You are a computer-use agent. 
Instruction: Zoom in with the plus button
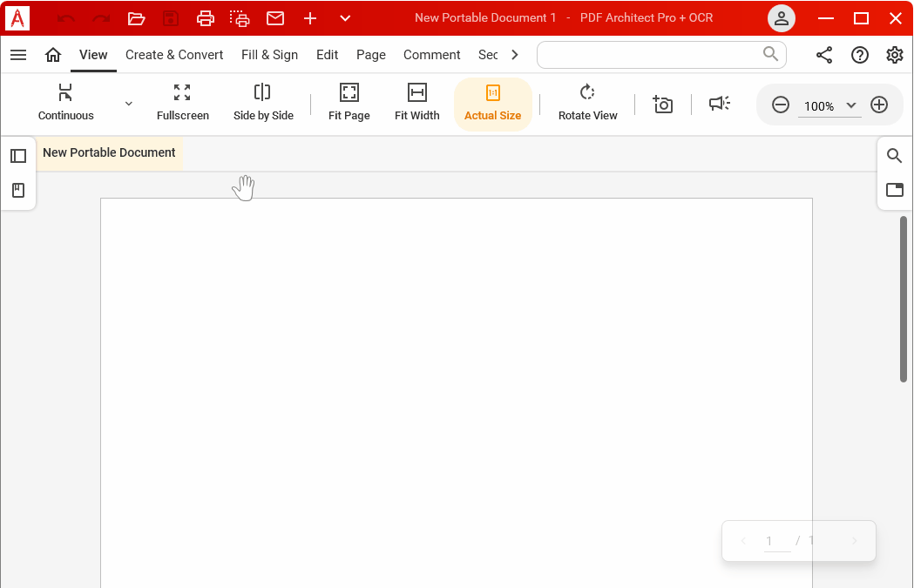(879, 105)
